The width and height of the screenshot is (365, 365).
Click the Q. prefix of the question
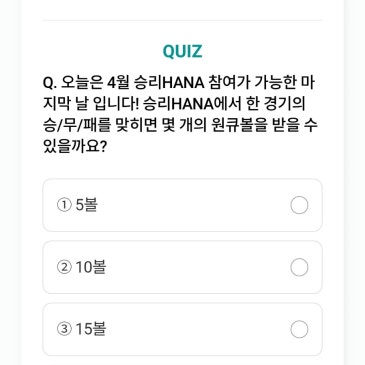point(50,83)
